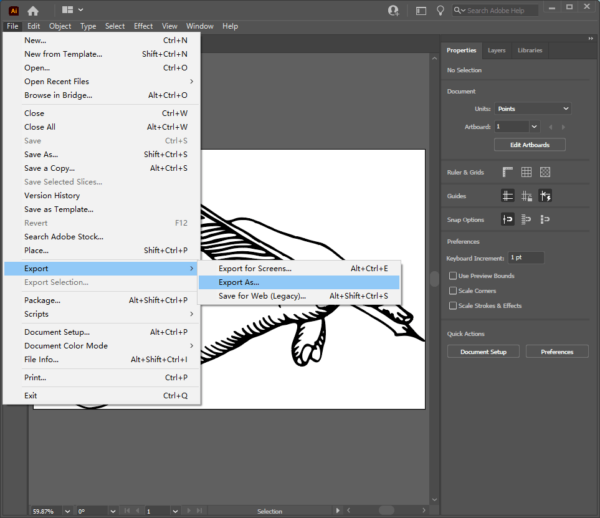The image size is (600, 518).
Task: Expand the Open Recent Files submenu
Action: [102, 81]
